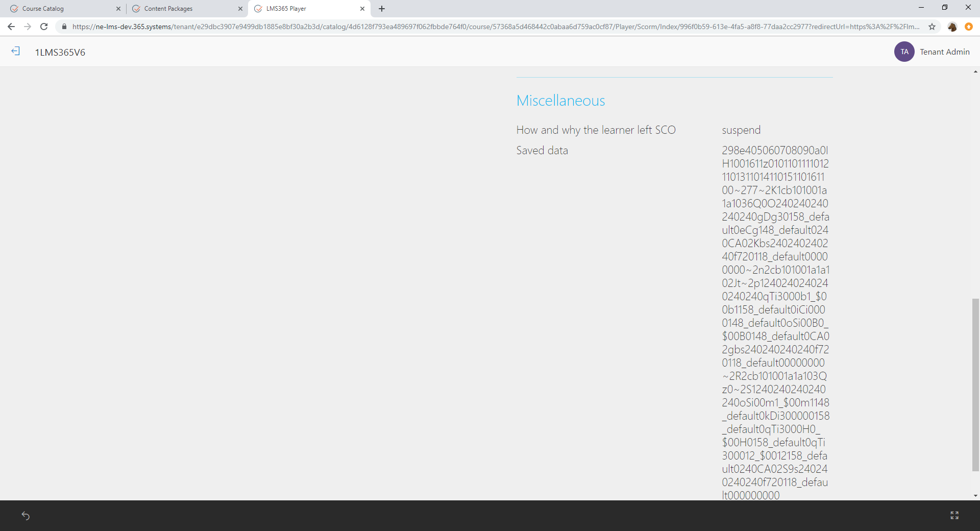Click the browser forward arrow

[28, 27]
